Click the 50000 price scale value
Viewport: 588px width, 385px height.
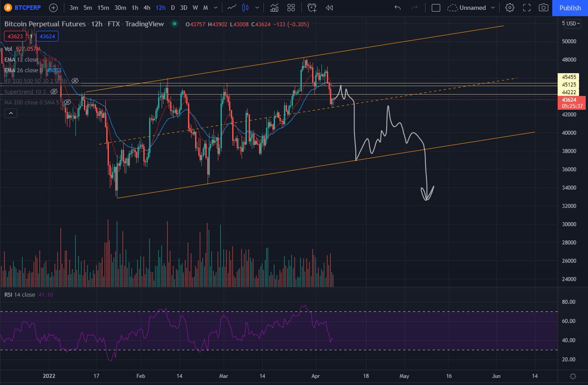click(x=570, y=42)
